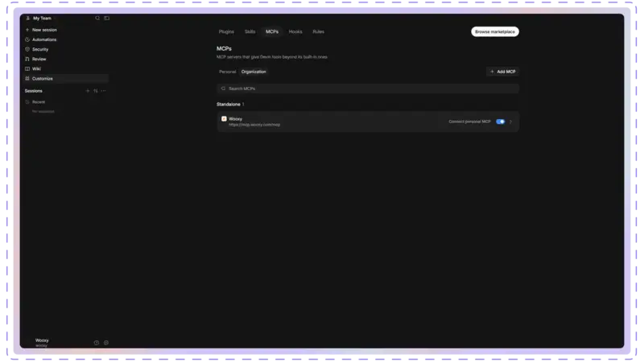The width and height of the screenshot is (644, 362).
Task: Open the Wooxy account profile at bottom
Action: click(41, 343)
